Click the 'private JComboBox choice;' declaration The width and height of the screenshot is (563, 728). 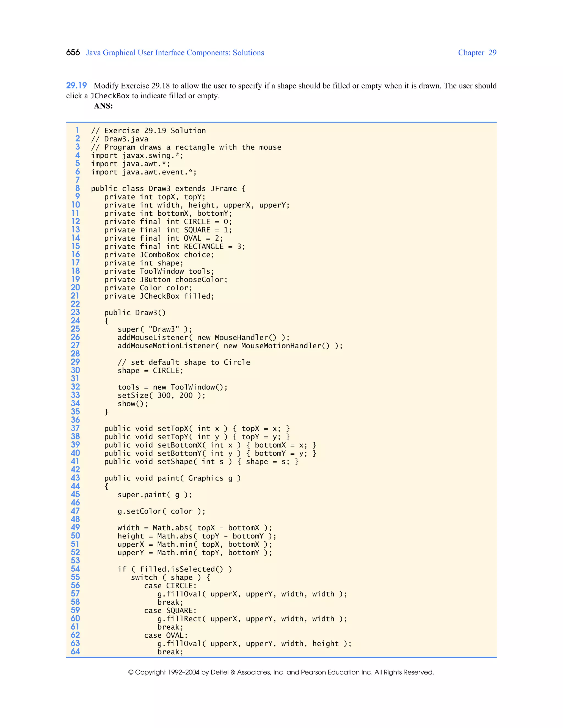click(x=159, y=255)
